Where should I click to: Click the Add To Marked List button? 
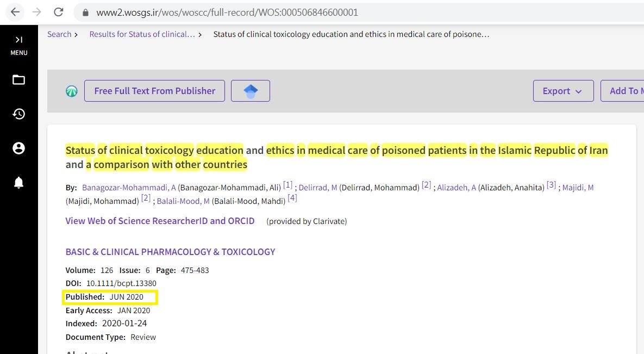tap(625, 91)
